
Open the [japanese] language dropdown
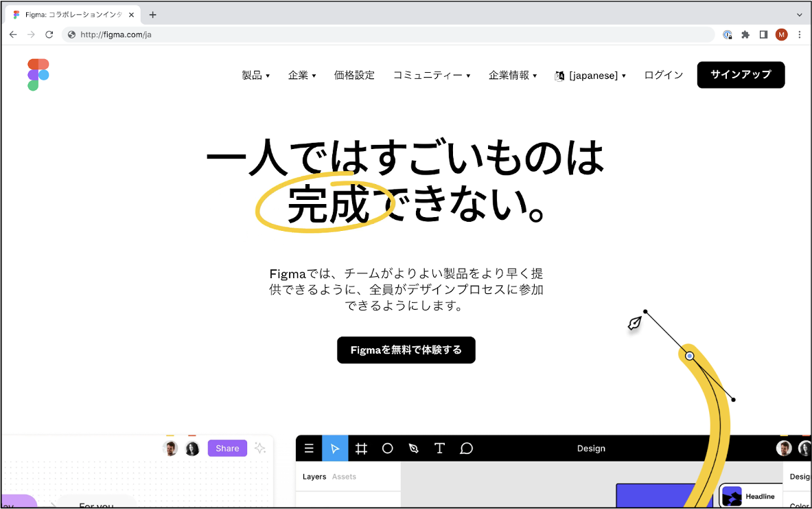coord(590,76)
